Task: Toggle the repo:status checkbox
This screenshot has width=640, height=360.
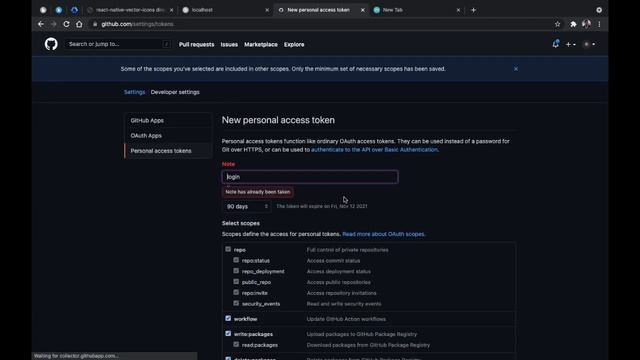Action: click(236, 260)
